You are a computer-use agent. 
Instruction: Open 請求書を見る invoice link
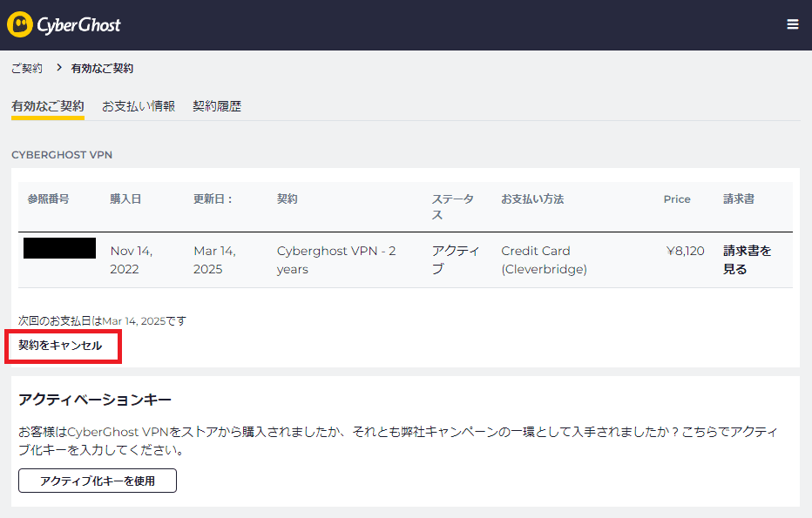point(747,259)
